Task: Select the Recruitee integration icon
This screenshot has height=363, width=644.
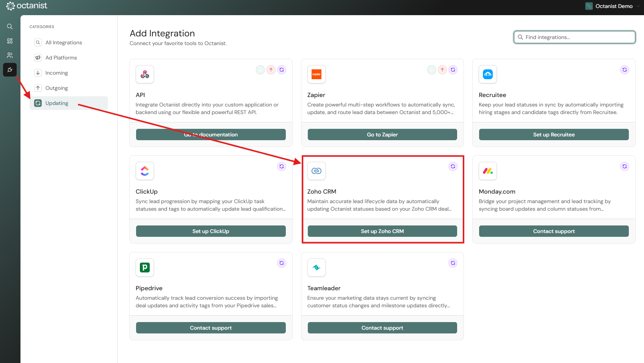Action: click(x=488, y=74)
